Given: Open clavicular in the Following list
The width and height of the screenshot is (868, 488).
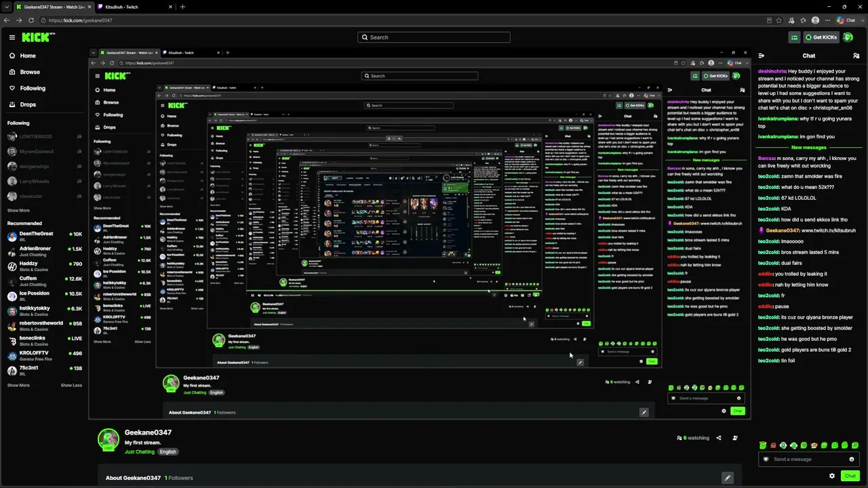Looking at the screenshot, I should 44,196.
